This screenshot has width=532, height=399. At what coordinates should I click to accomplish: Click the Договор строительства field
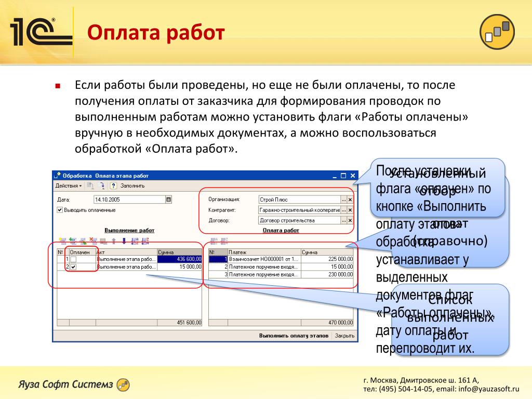pyautogui.click(x=300, y=220)
